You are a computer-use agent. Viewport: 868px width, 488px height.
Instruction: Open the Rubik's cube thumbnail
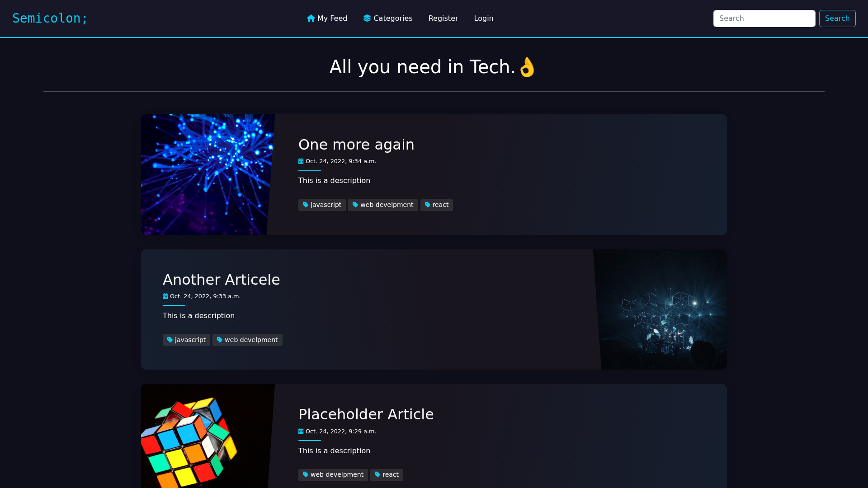[207, 436]
